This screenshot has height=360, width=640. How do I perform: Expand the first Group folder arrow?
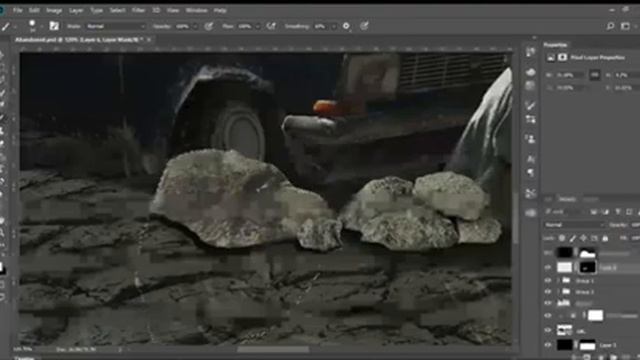point(558,281)
